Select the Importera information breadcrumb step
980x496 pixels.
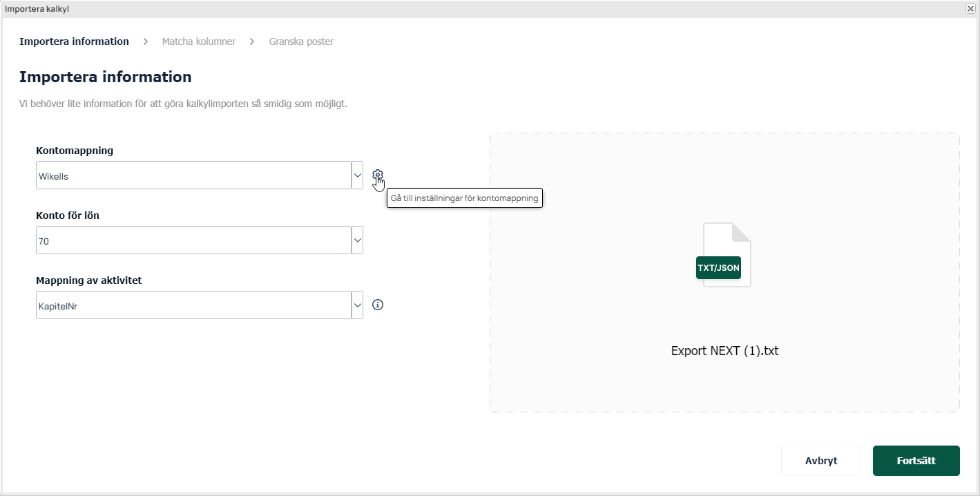74,41
